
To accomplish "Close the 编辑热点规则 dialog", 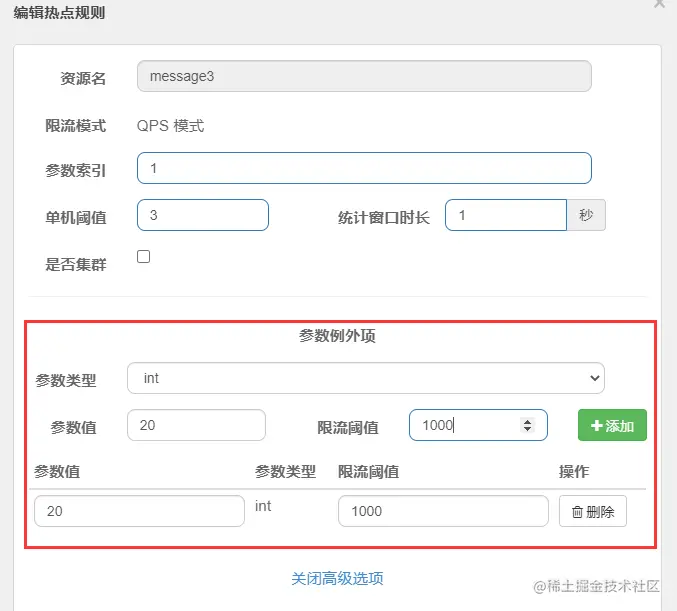I will [x=660, y=3].
